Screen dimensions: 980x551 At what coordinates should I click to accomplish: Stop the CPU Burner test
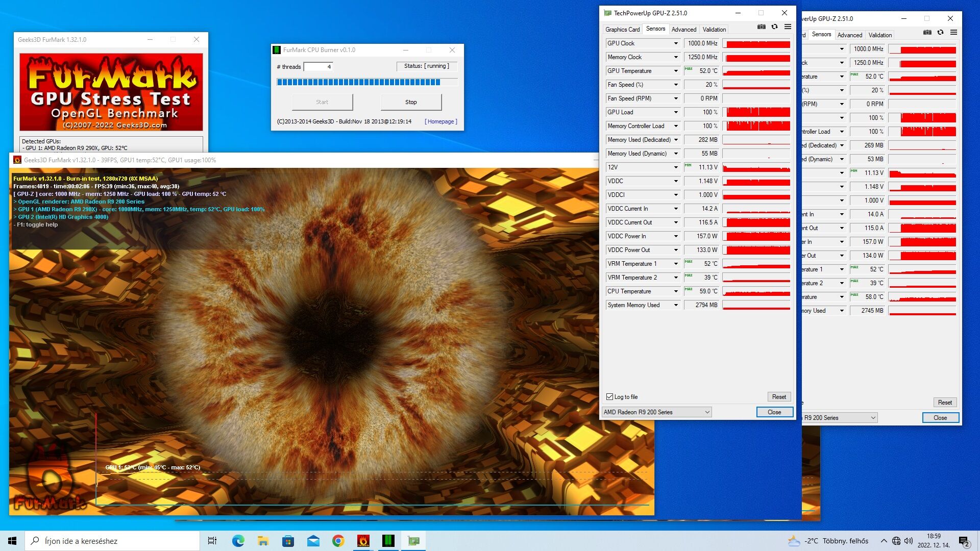click(x=411, y=102)
